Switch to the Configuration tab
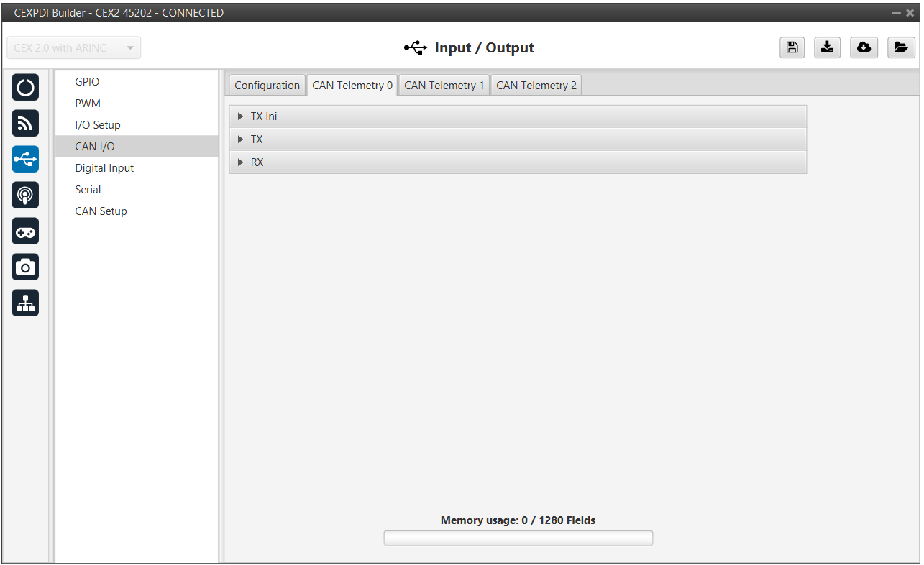 pyautogui.click(x=267, y=86)
